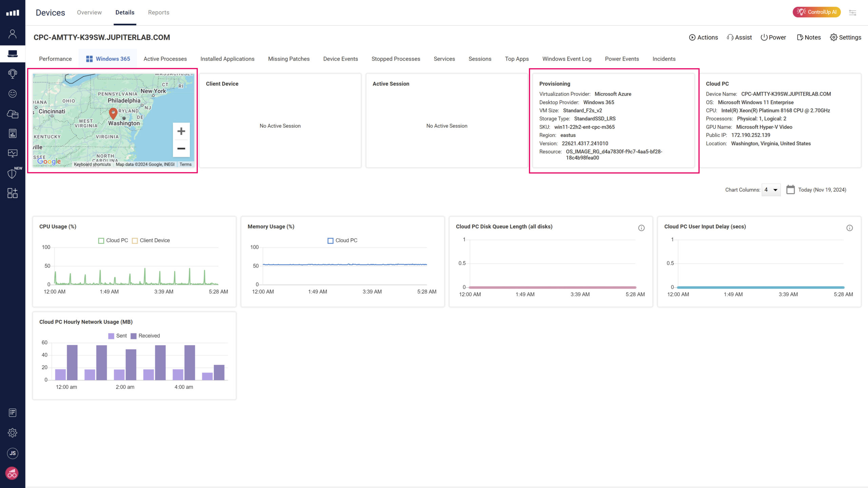868x488 pixels.
Task: Open device Settings
Action: click(x=846, y=37)
